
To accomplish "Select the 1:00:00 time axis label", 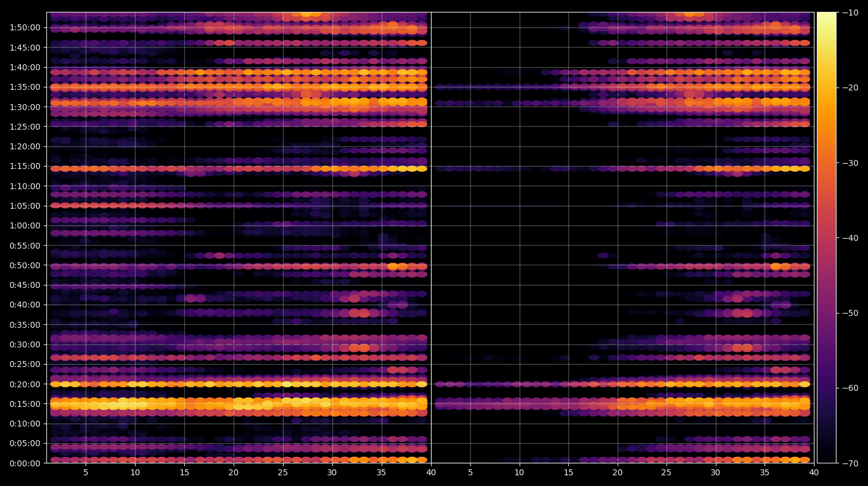I will click(25, 225).
